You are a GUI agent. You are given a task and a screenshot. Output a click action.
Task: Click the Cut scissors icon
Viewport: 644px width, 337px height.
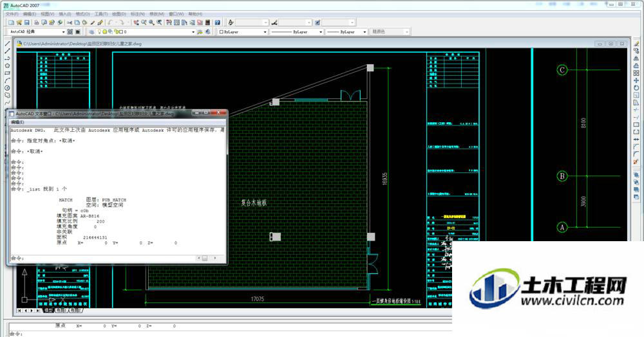[70, 23]
